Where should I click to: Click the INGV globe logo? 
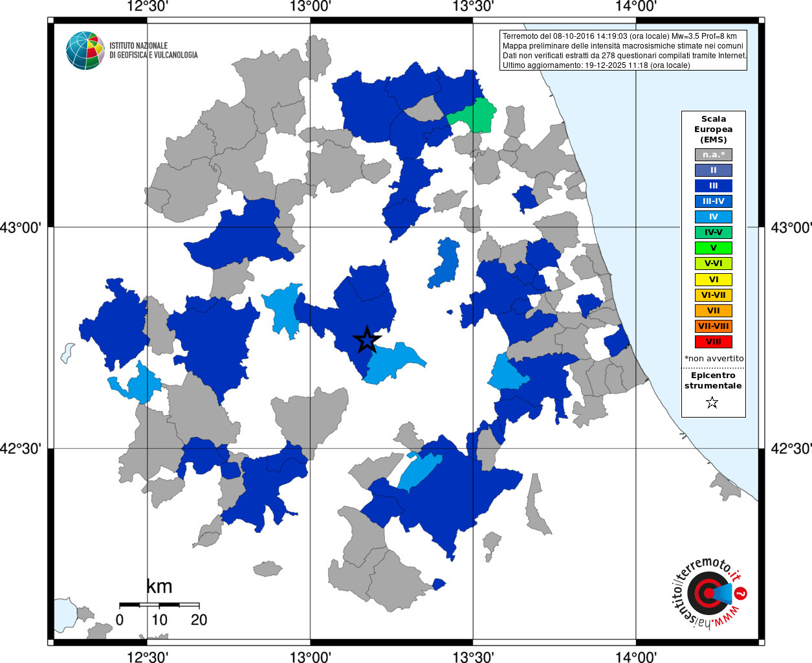(85, 51)
